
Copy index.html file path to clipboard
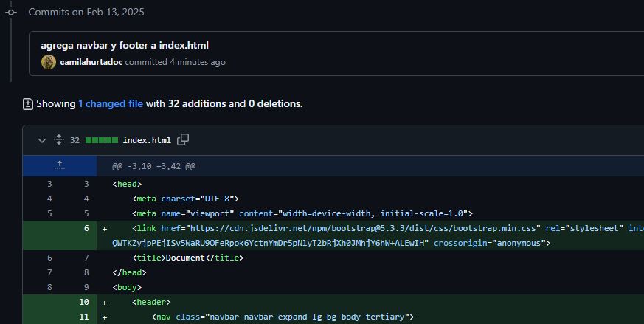pos(183,139)
